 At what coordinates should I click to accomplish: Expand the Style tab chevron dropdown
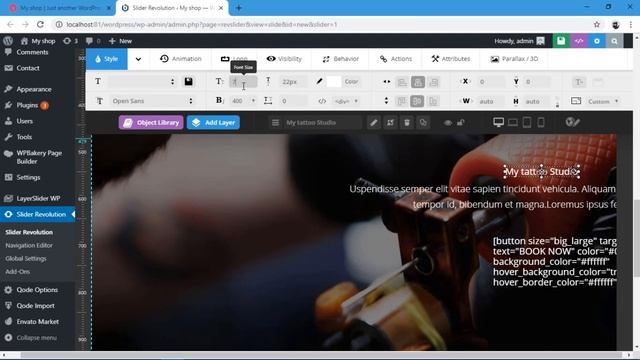[x=138, y=59]
